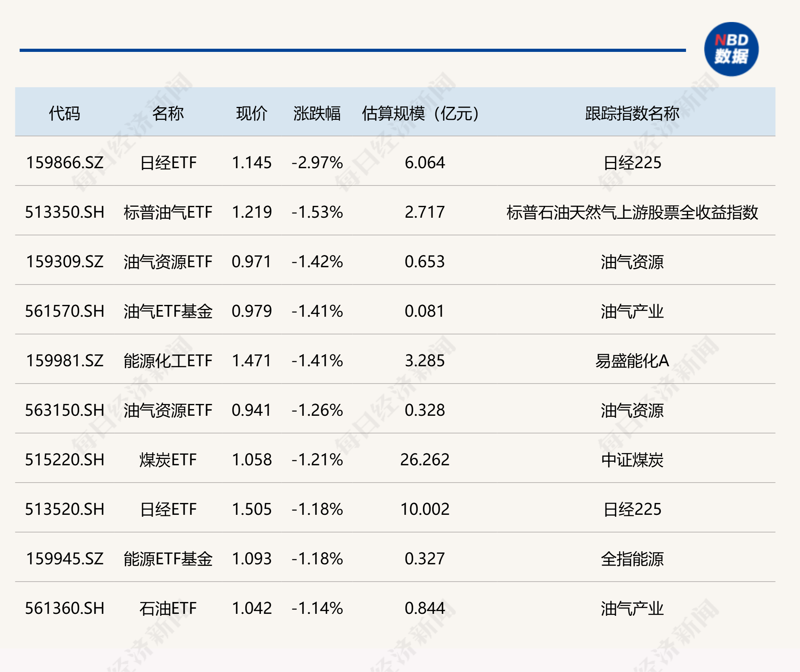Click the 涨跌幅 column header
This screenshot has width=800, height=672.
317,114
